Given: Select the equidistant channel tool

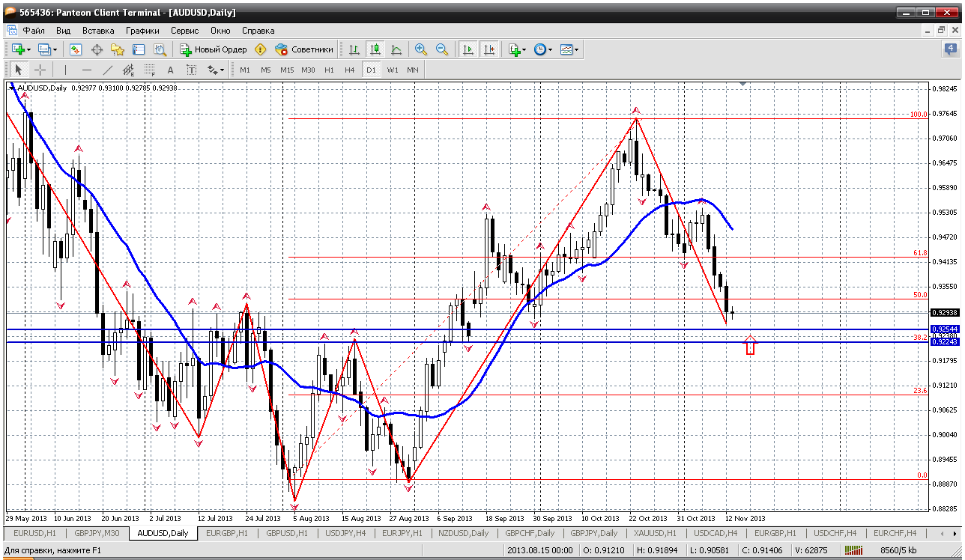Looking at the screenshot, I should [129, 70].
